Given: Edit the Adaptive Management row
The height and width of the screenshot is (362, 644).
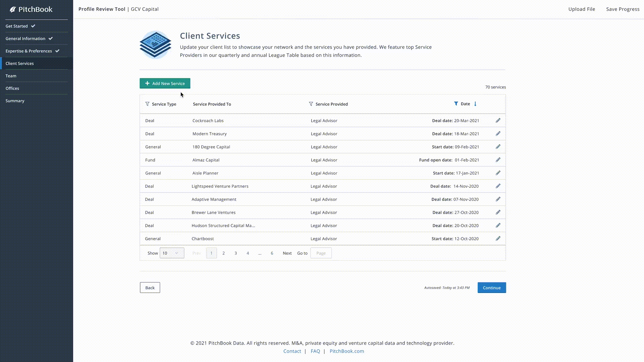Looking at the screenshot, I should coord(498,199).
